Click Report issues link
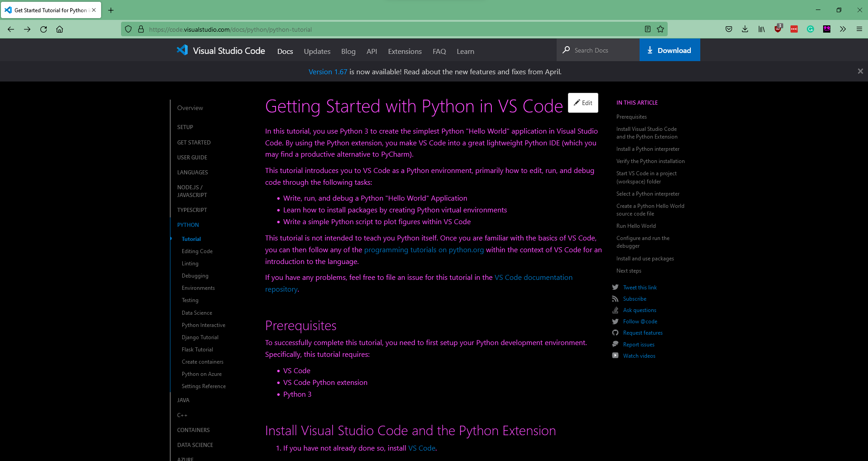The image size is (868, 461). coord(639,344)
